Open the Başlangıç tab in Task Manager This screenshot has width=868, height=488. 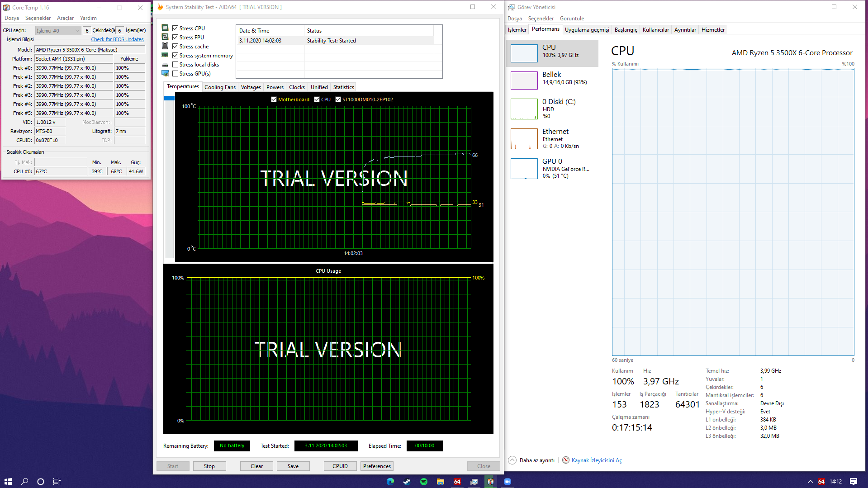(x=626, y=30)
